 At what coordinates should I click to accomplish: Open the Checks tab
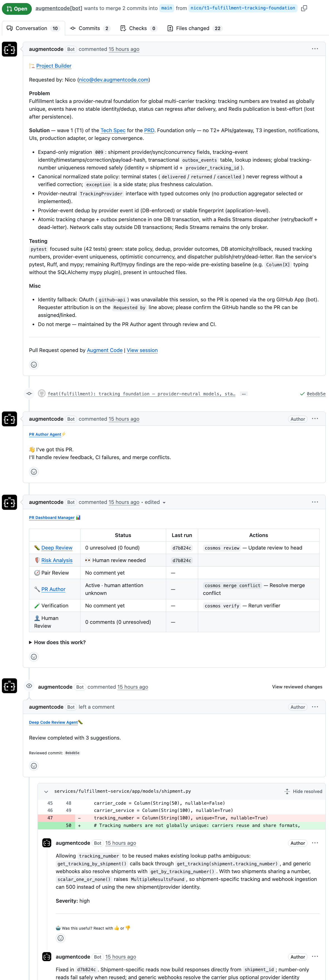point(138,28)
